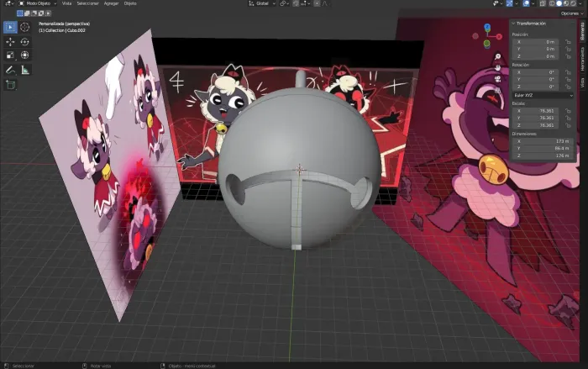Toggle the gizmo visibility button
Viewport: 588px width, 369px height.
click(509, 3)
